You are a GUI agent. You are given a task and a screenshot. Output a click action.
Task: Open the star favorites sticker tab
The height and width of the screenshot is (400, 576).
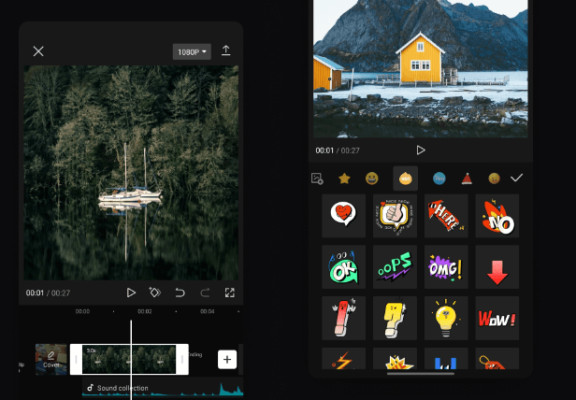pos(344,179)
